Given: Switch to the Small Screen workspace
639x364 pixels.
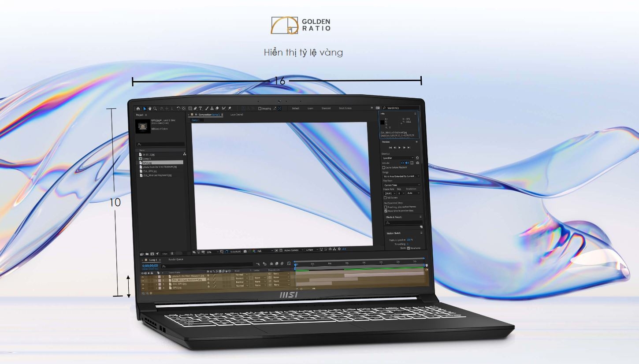Looking at the screenshot, I should tap(346, 108).
